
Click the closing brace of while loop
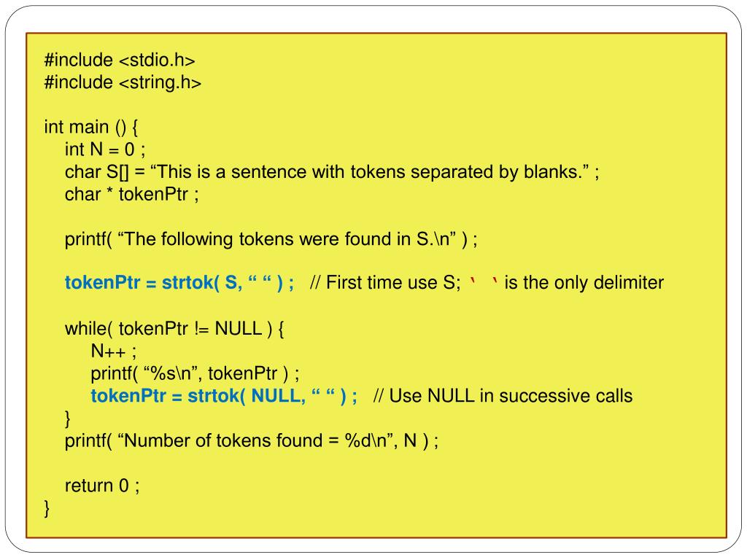coord(68,419)
